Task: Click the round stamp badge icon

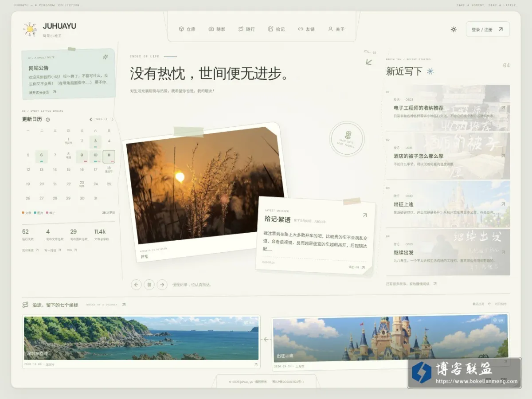Action: 347,139
